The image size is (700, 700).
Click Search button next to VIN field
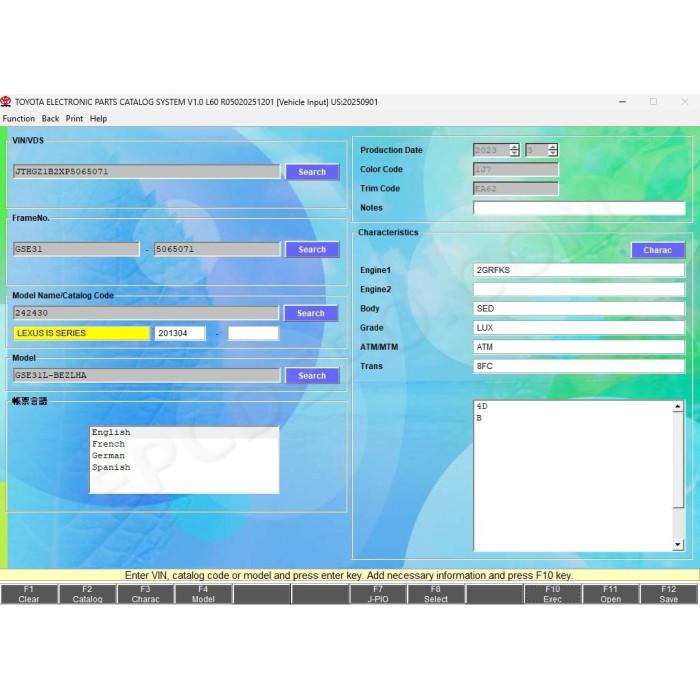[312, 172]
